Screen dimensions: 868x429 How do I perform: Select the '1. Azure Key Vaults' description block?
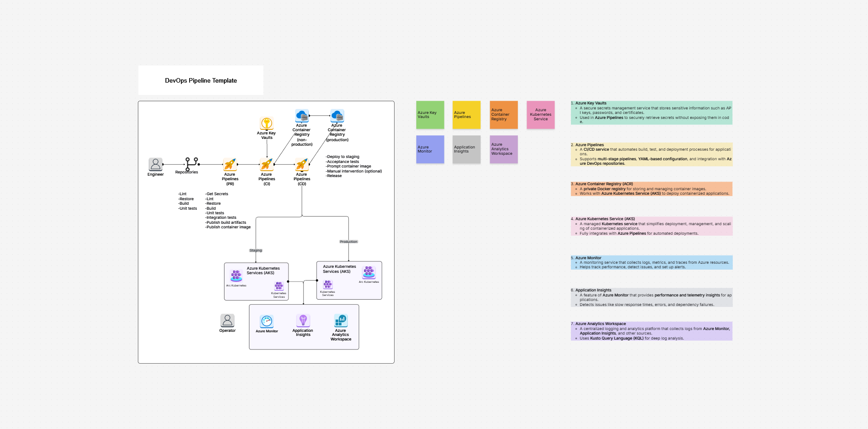652,113
